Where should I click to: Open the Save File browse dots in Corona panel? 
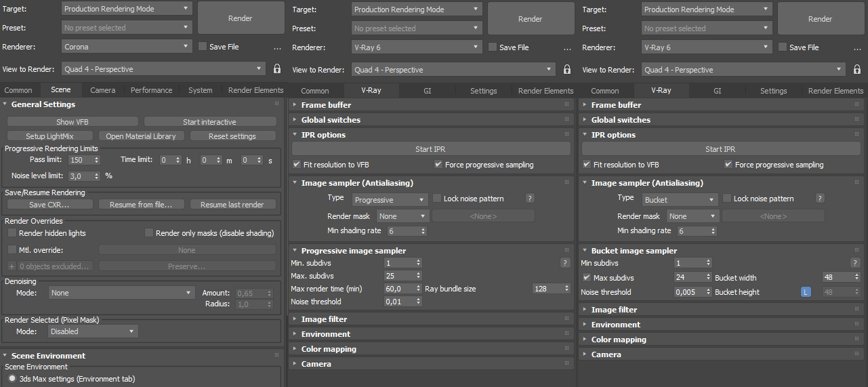click(277, 48)
